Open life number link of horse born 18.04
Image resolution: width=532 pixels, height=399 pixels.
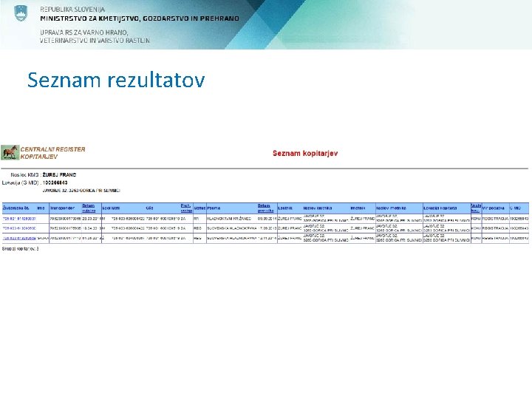coord(19,228)
